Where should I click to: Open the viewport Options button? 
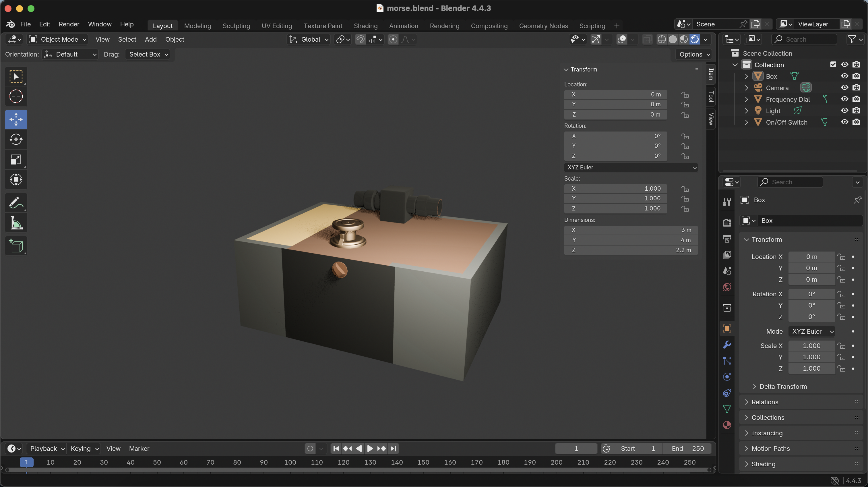pyautogui.click(x=693, y=54)
